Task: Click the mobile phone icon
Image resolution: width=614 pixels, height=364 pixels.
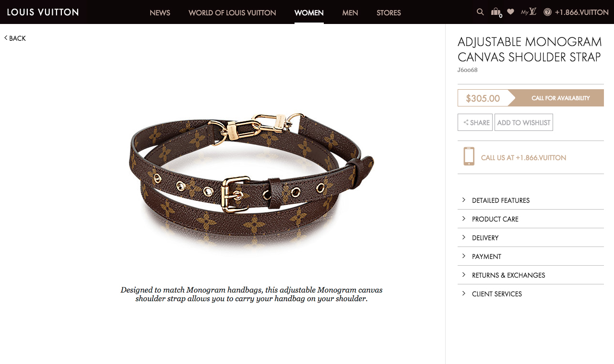Action: [x=469, y=156]
